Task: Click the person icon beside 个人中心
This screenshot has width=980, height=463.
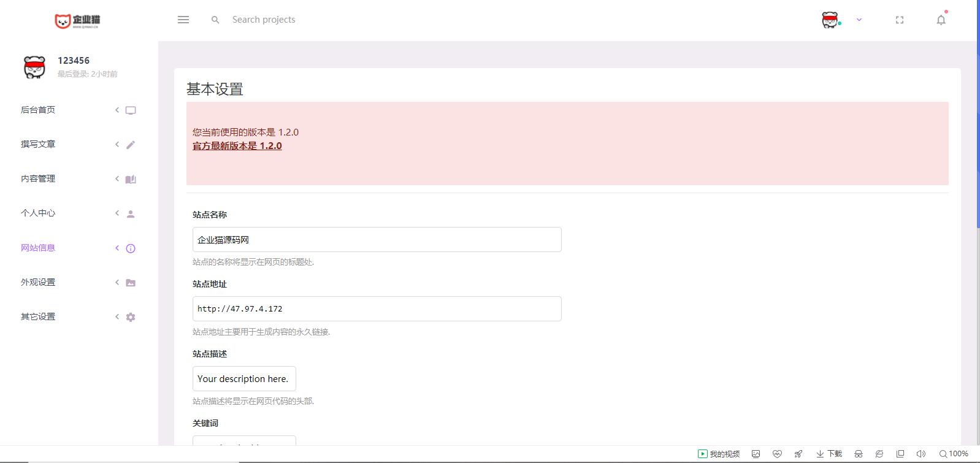Action: (x=131, y=214)
